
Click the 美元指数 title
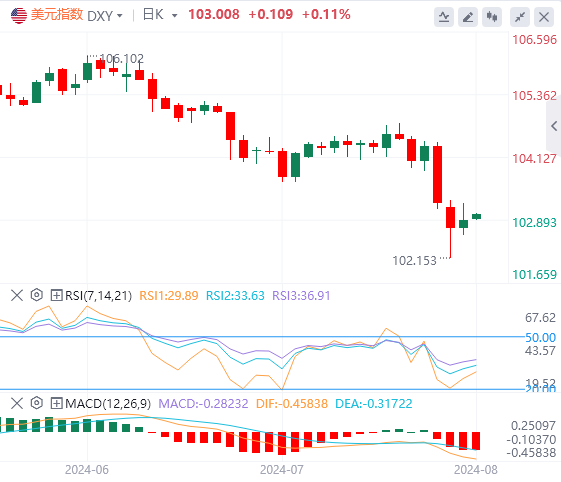pos(57,15)
